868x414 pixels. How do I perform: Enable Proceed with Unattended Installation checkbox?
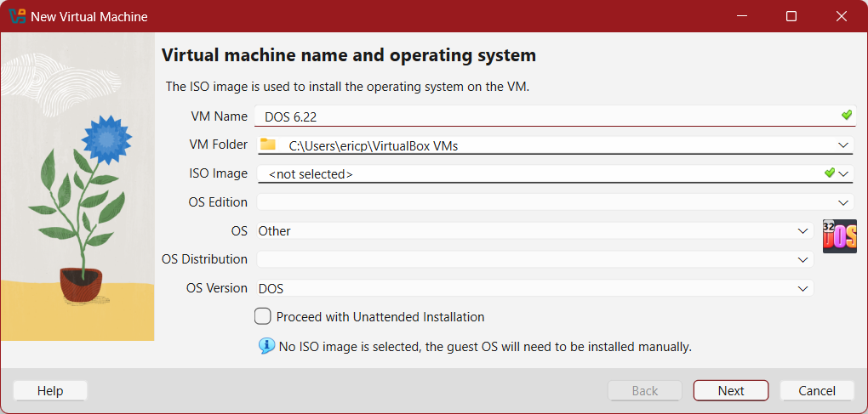pos(263,316)
